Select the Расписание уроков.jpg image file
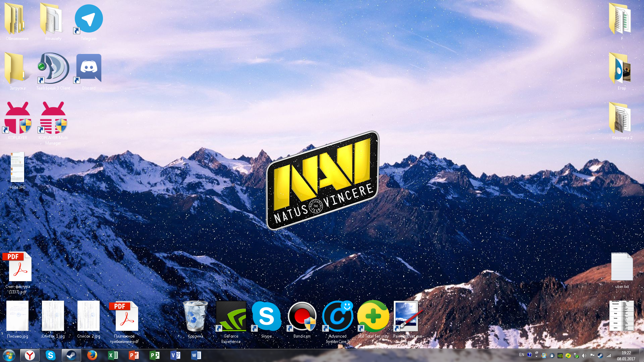This screenshot has height=362, width=644. click(622, 322)
